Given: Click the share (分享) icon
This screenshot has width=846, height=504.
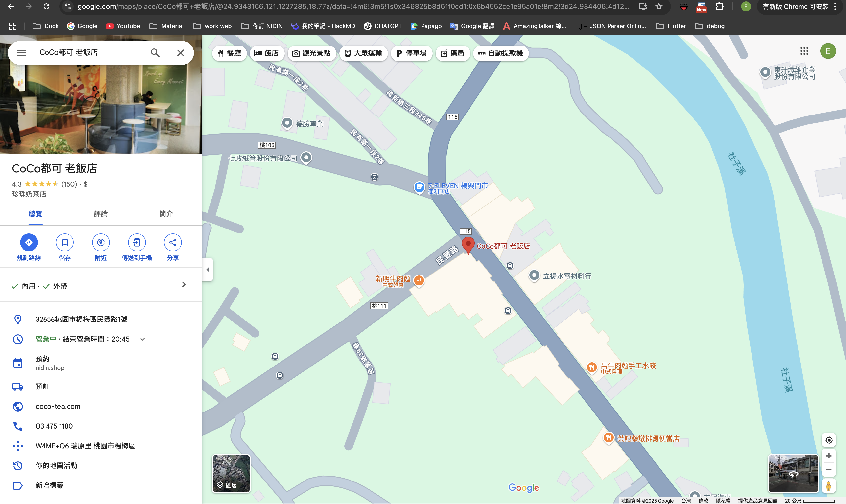Looking at the screenshot, I should (172, 242).
